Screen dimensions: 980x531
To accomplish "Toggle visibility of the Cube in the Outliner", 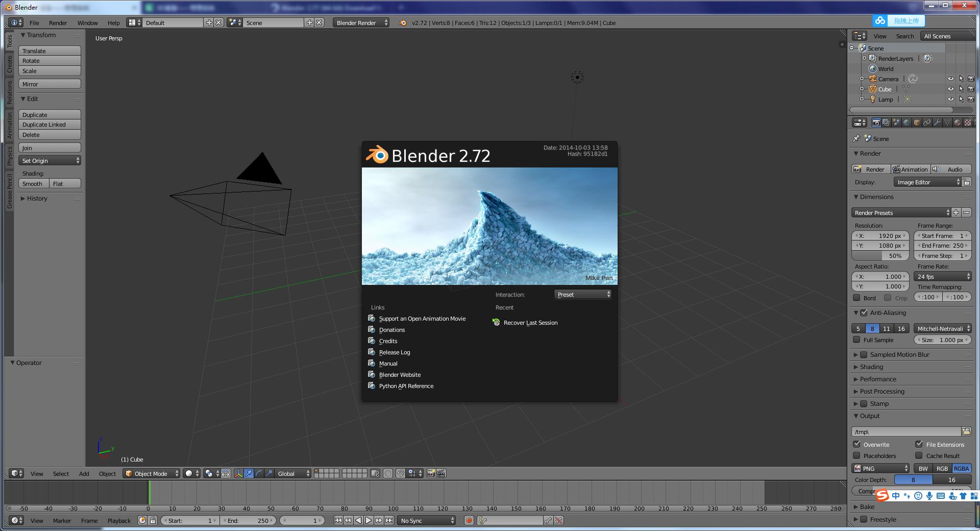I will coord(950,89).
